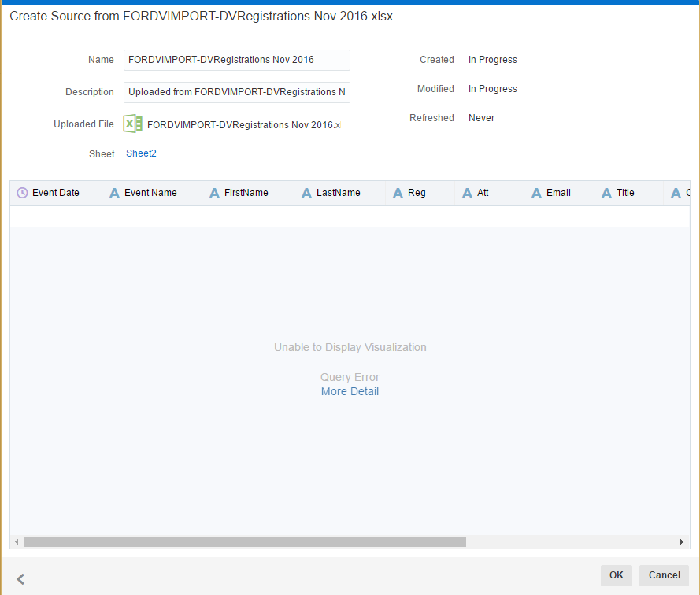Click the data type icon for Reg
This screenshot has height=595, width=700.
pyautogui.click(x=398, y=193)
